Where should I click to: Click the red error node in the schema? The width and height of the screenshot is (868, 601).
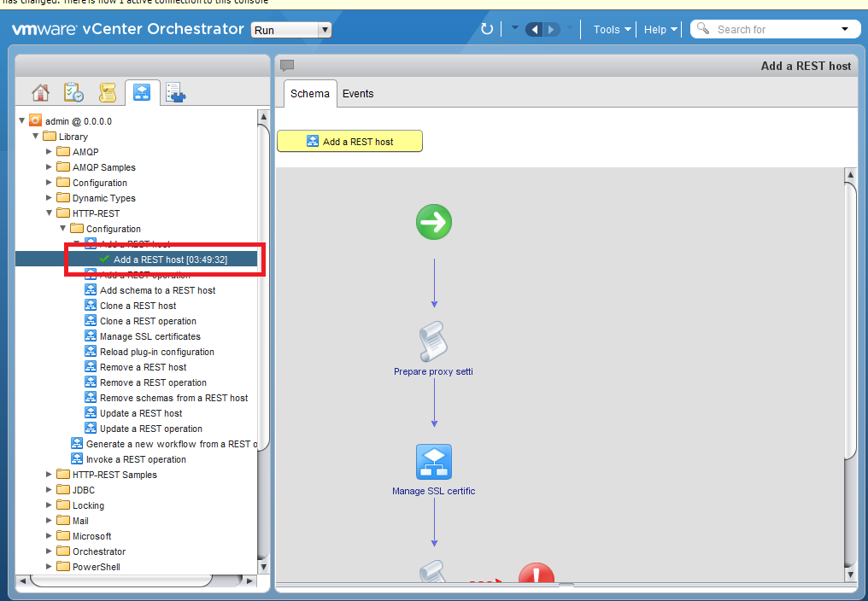coord(536,575)
